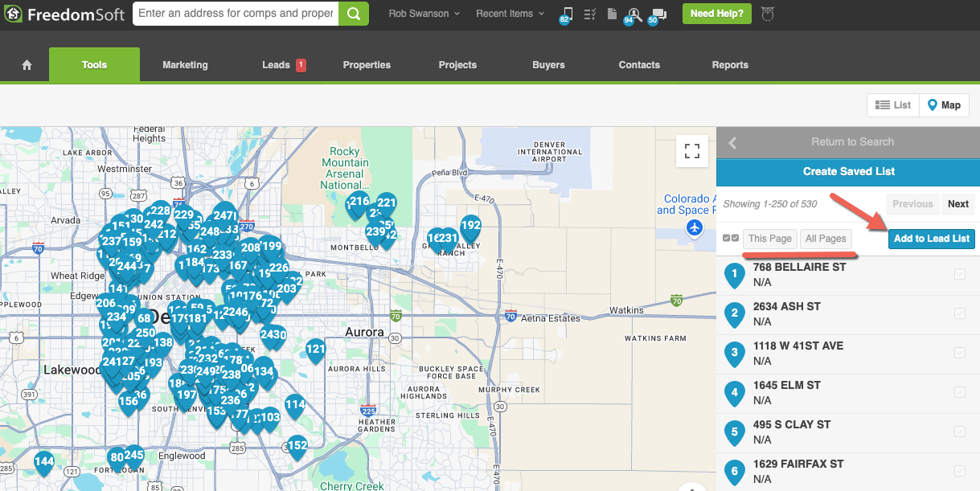980x491 pixels.
Task: Click map pin number 239
Action: click(375, 233)
